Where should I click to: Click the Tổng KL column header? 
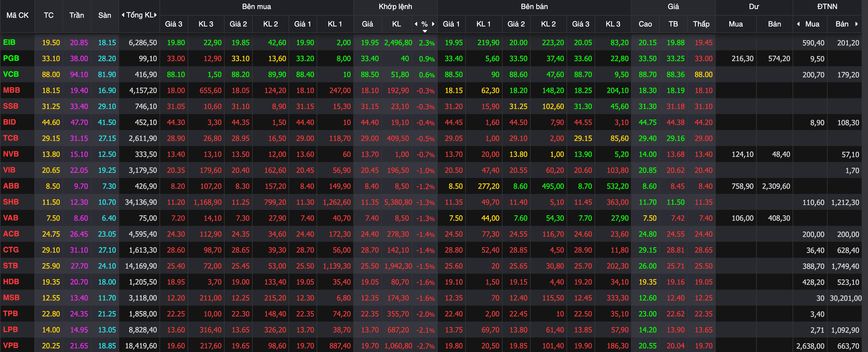click(140, 15)
